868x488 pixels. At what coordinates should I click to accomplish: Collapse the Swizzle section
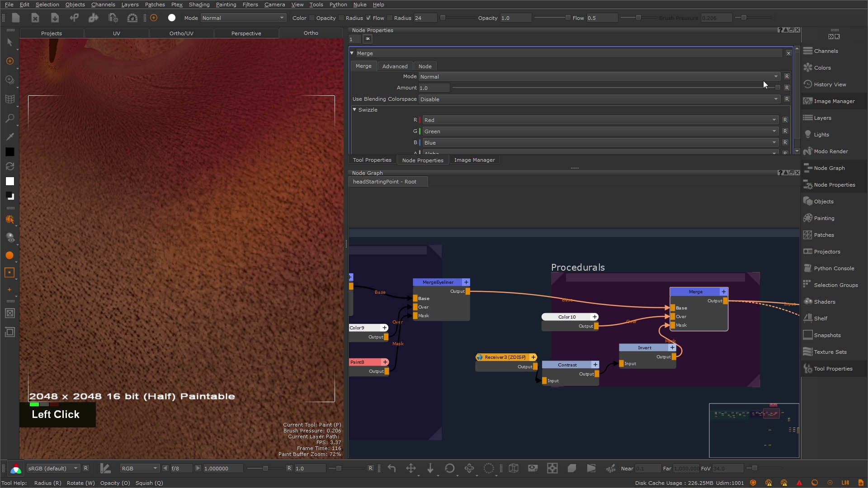click(354, 110)
